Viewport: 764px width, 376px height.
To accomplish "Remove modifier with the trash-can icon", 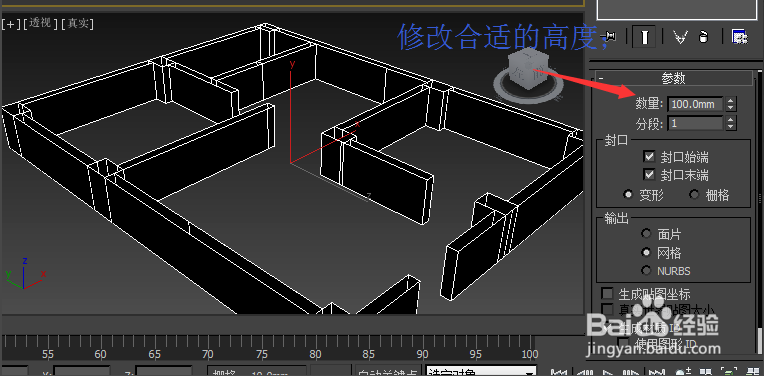I will point(703,37).
